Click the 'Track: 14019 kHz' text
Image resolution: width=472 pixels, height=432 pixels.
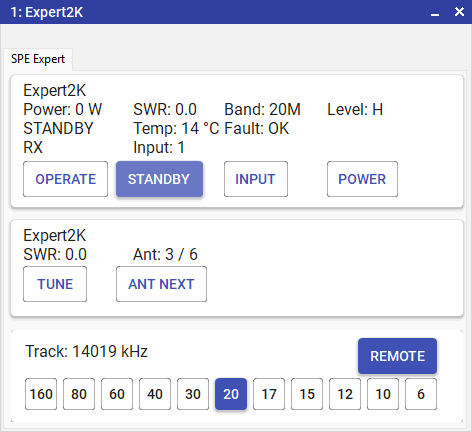(x=86, y=351)
